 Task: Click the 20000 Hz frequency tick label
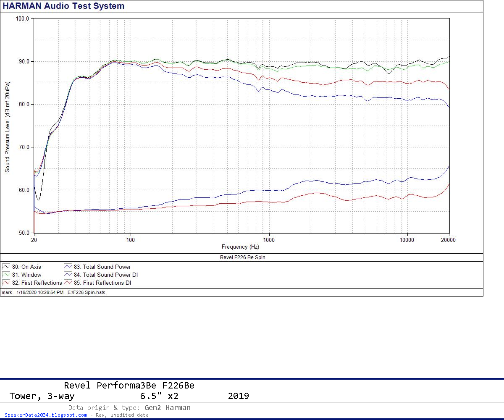(448, 240)
